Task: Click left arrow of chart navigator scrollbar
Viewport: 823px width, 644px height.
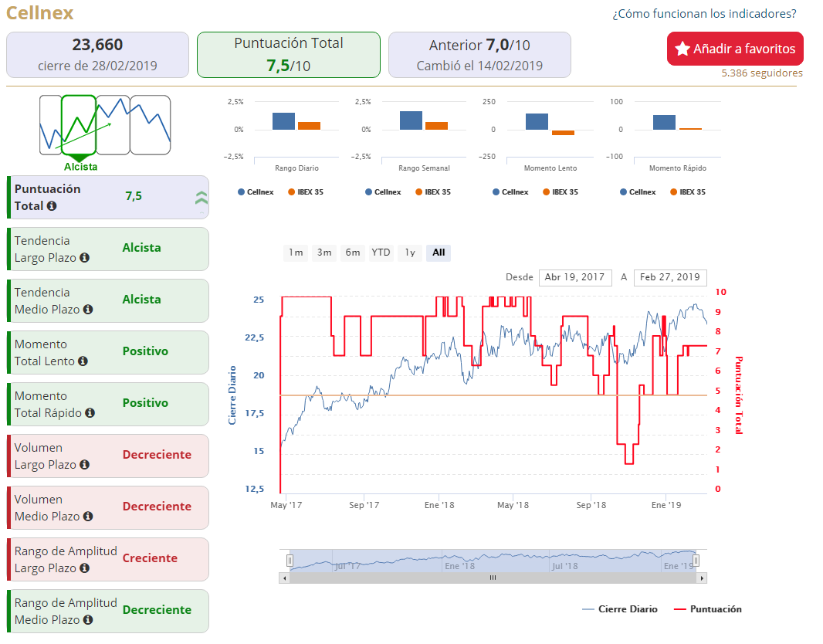Action: (284, 578)
